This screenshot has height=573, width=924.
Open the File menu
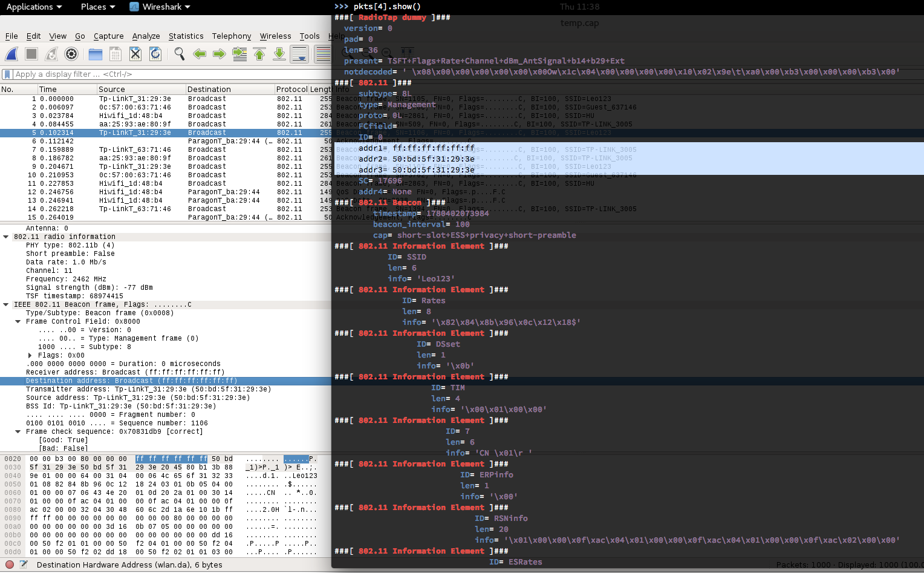coord(11,36)
